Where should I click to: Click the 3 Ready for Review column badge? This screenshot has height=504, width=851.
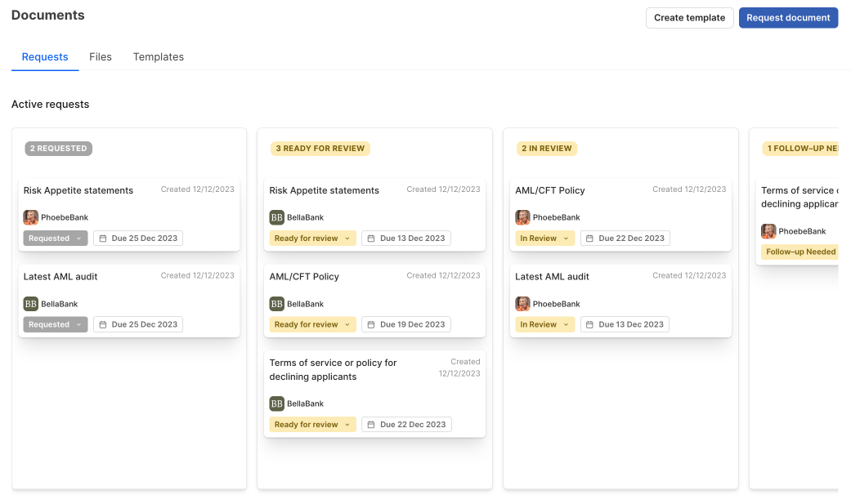click(320, 149)
